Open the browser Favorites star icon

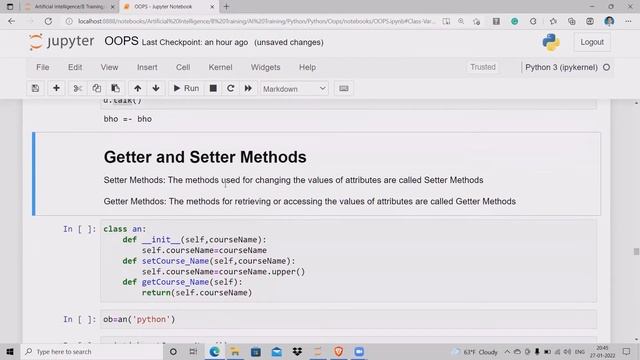coord(553,21)
